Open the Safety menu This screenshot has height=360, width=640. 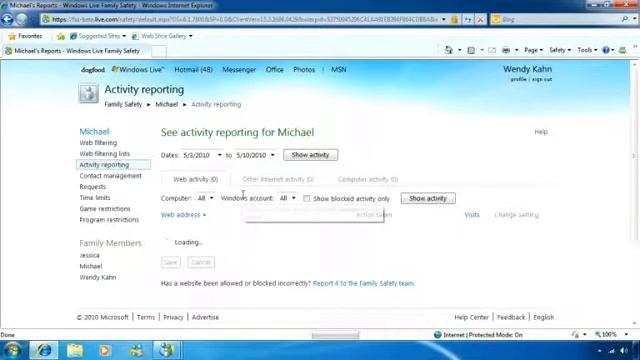coord(560,50)
